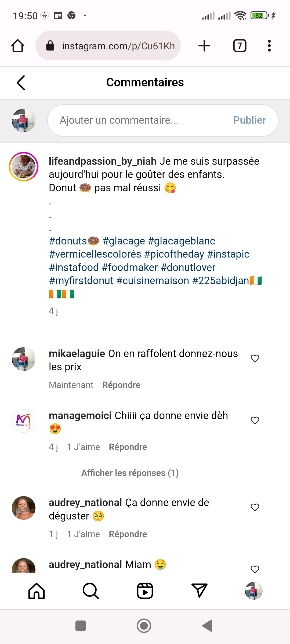View lifeandpassion_by_niah's story avatar

[24, 167]
